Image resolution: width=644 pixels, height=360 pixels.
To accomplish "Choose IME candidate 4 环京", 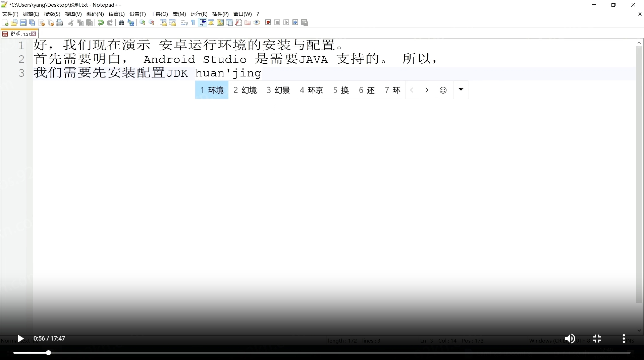I will (x=312, y=90).
